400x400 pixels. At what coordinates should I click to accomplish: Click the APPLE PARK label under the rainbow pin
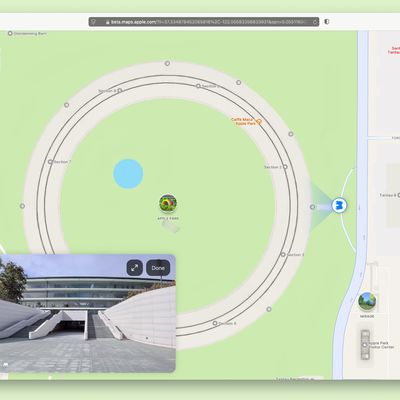(168, 218)
